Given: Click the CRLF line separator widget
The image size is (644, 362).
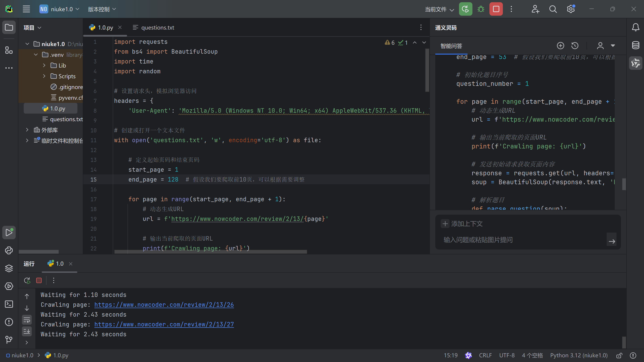Looking at the screenshot, I should [x=485, y=355].
